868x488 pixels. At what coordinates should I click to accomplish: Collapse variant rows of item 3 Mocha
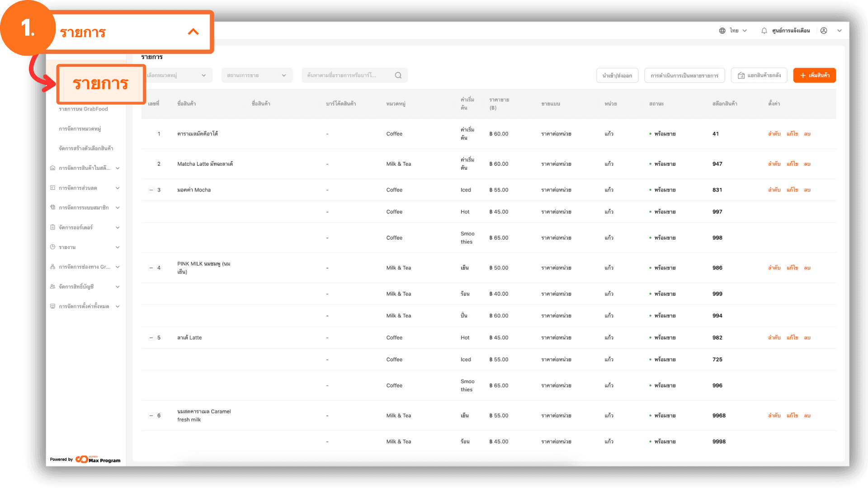151,190
